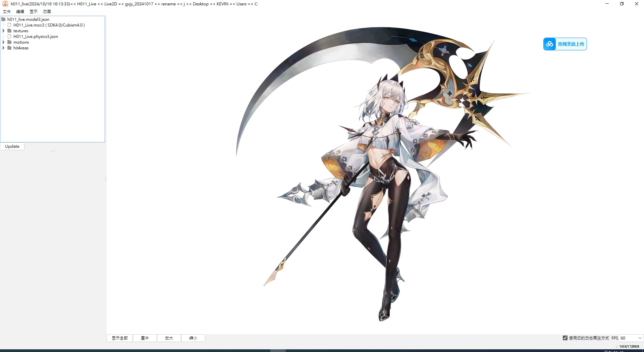644x352 pixels.
Task: Click the 置中 center button
Action: click(x=145, y=338)
